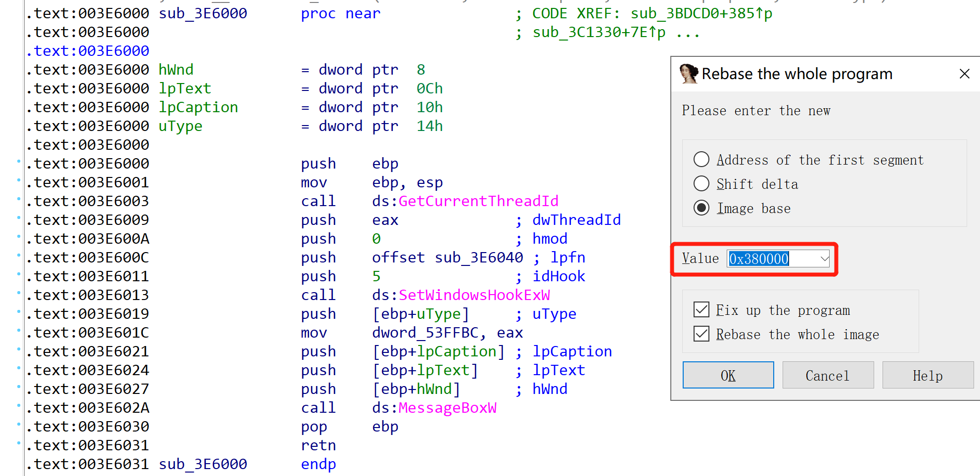980x476 pixels.
Task: Confirm rebase with the OK button
Action: [728, 375]
